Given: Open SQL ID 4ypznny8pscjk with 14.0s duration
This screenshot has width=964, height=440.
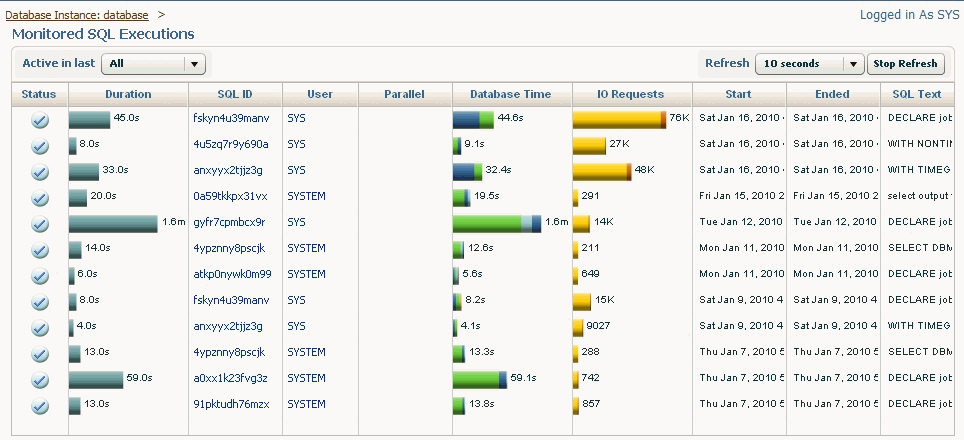Looking at the screenshot, I should click(229, 248).
